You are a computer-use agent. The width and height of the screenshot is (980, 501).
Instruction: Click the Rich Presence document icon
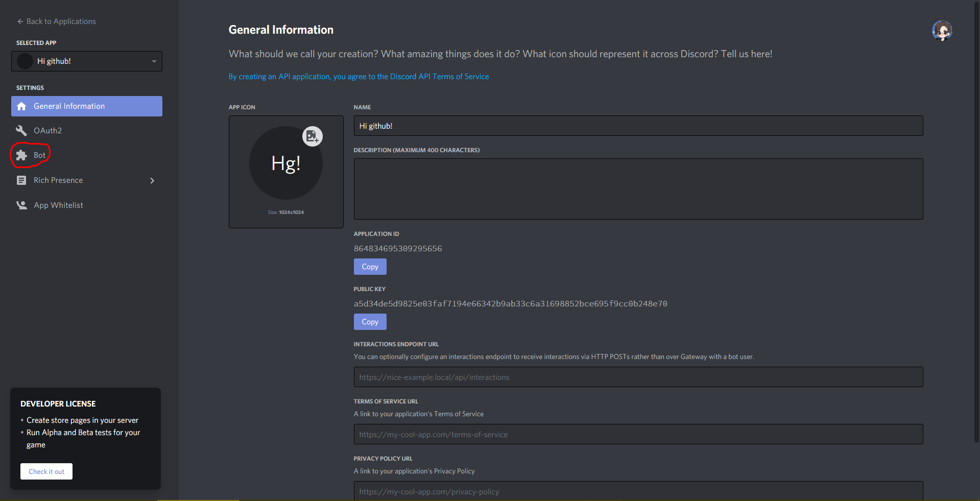(21, 180)
